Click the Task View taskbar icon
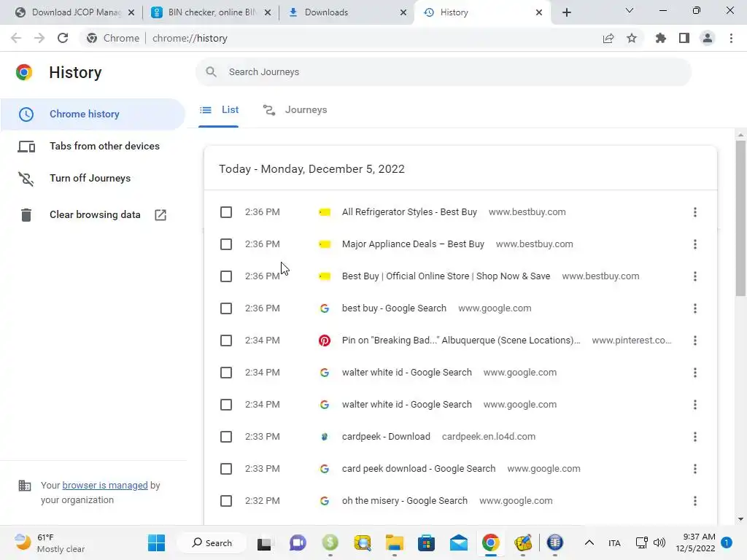This screenshot has height=560, width=747. [264, 542]
